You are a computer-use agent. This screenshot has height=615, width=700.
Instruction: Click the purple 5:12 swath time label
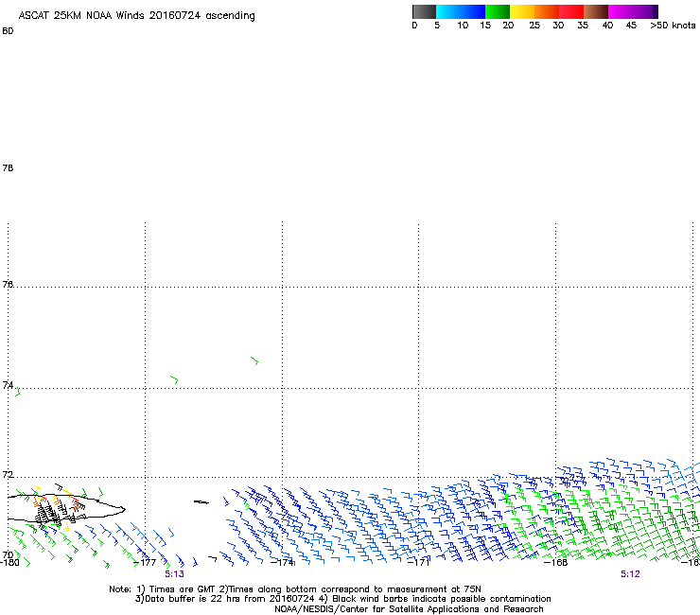(630, 574)
